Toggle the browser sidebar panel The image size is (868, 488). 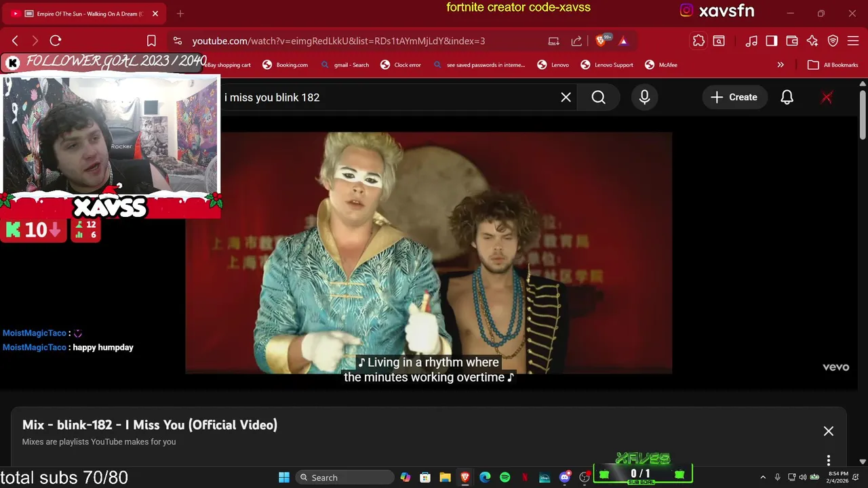[x=772, y=41]
